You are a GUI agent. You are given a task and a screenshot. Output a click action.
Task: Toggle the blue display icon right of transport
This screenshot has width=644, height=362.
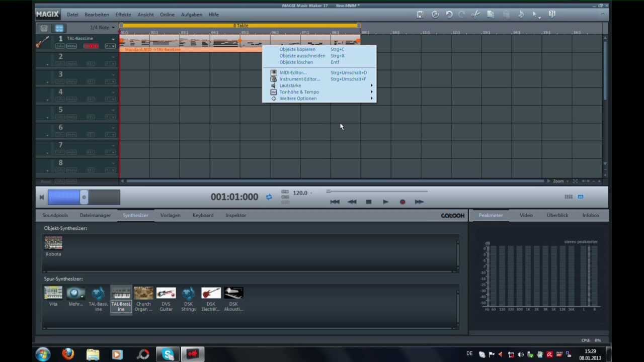pyautogui.click(x=581, y=197)
